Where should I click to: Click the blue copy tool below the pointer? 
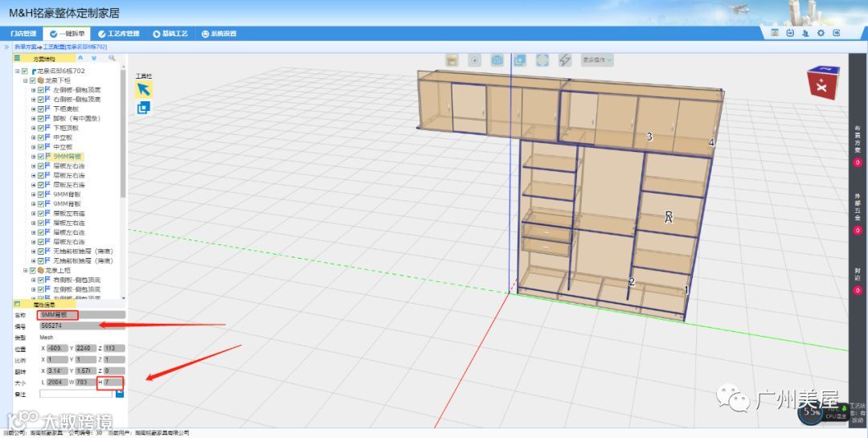(143, 108)
